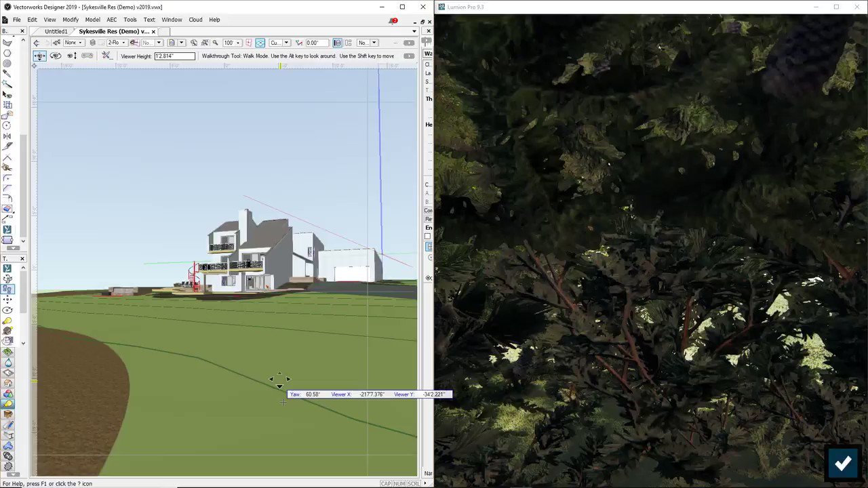Open the rightmost 'No...' dropdown in view bar
The height and width of the screenshot is (488, 868).
pos(367,43)
